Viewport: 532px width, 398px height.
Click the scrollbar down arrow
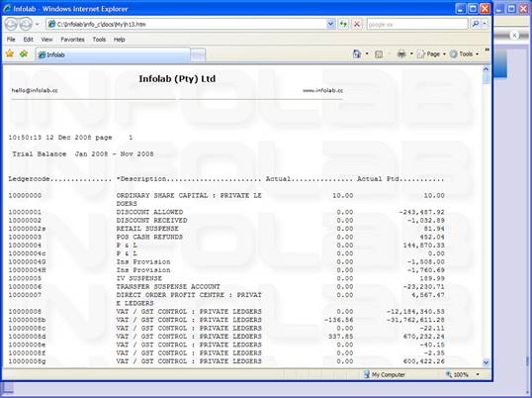(x=486, y=362)
